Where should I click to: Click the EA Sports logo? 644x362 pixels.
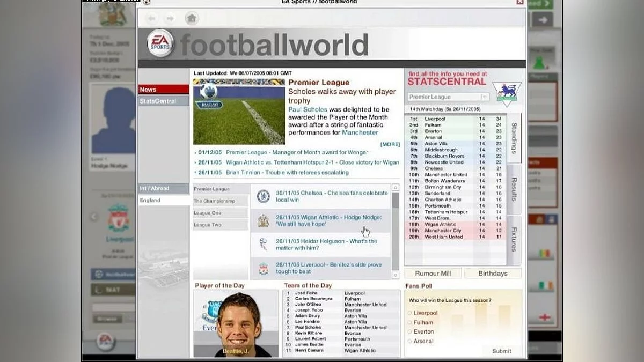pos(160,43)
